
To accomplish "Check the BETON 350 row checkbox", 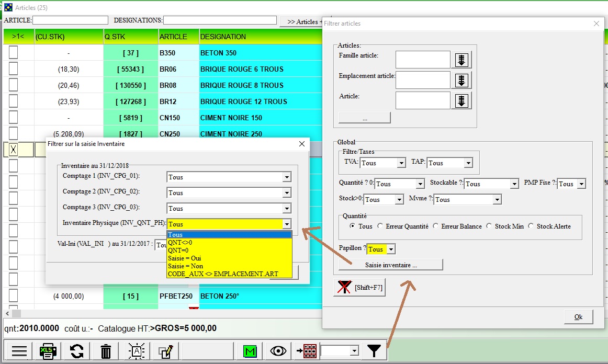I will tap(13, 52).
